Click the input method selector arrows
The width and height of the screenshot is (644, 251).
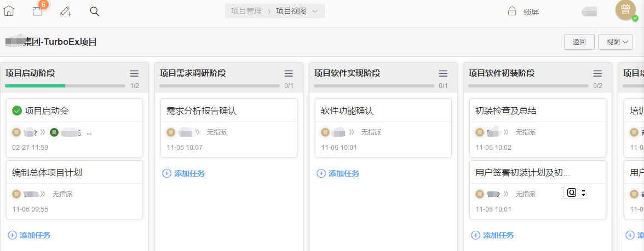pyautogui.click(x=583, y=193)
